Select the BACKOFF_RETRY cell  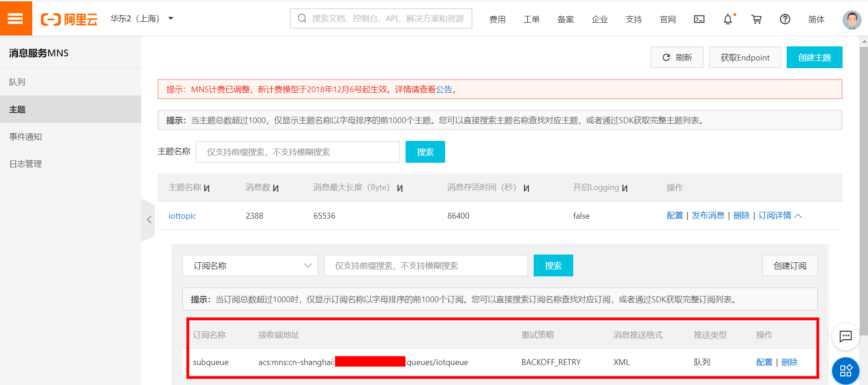551,362
